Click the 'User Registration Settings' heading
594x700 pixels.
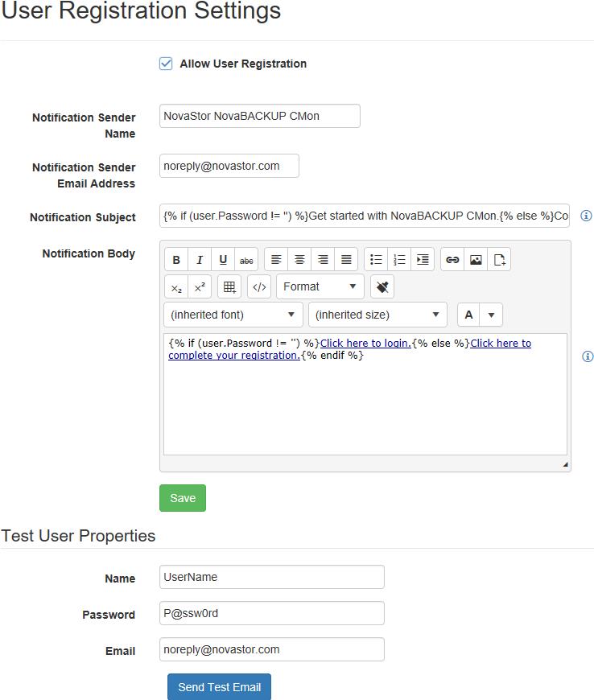click(141, 10)
